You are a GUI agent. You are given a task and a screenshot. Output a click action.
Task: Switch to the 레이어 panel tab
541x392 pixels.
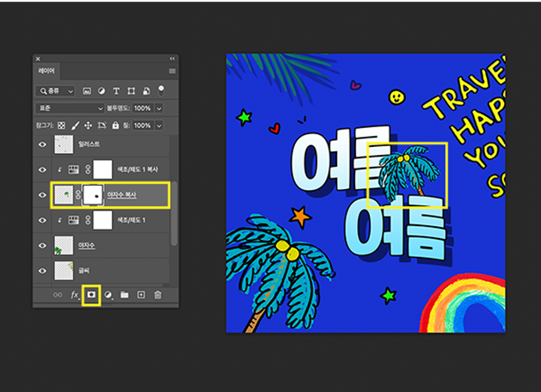pyautogui.click(x=46, y=71)
